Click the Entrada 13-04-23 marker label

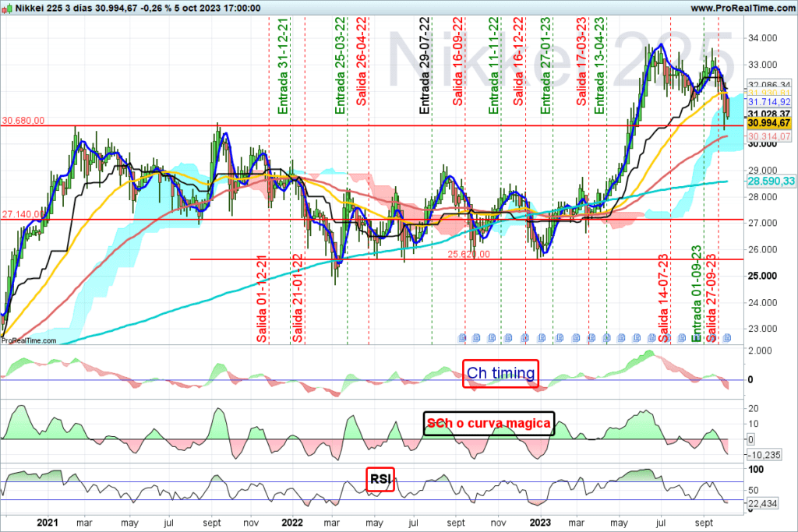pyautogui.click(x=599, y=66)
